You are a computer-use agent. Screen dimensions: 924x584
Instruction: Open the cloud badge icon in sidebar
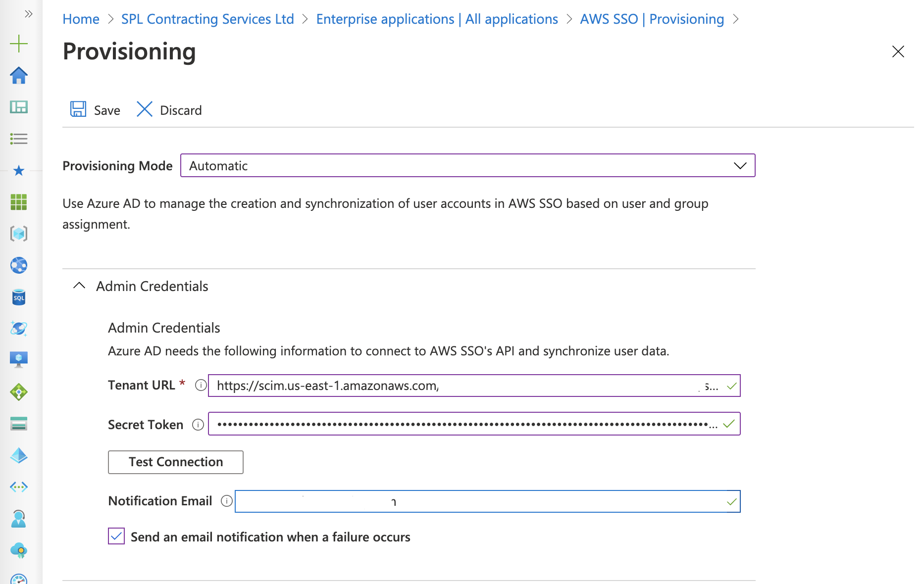click(x=19, y=550)
